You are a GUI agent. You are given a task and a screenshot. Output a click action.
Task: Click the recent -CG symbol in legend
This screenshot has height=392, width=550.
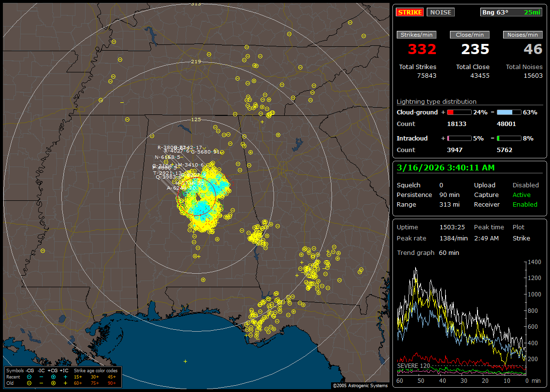[29, 377]
